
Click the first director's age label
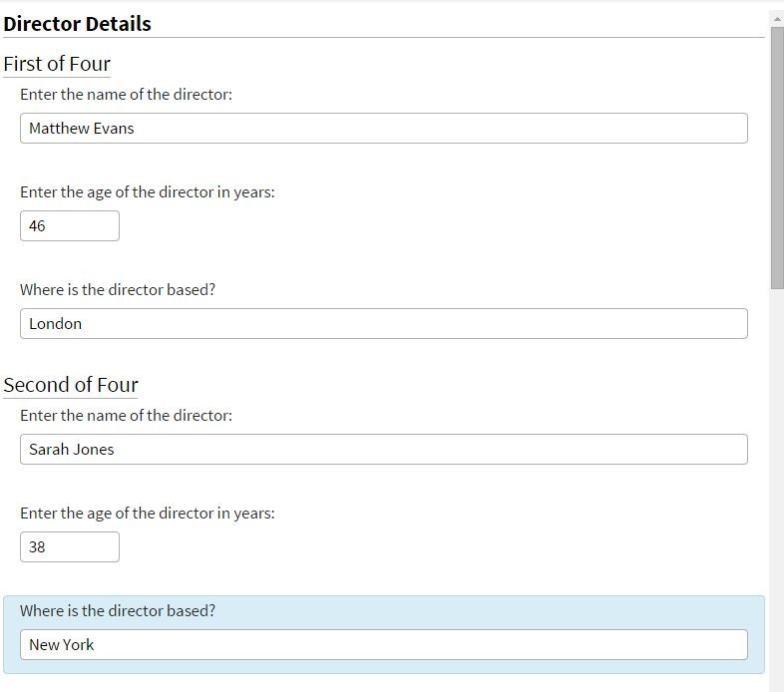(147, 192)
